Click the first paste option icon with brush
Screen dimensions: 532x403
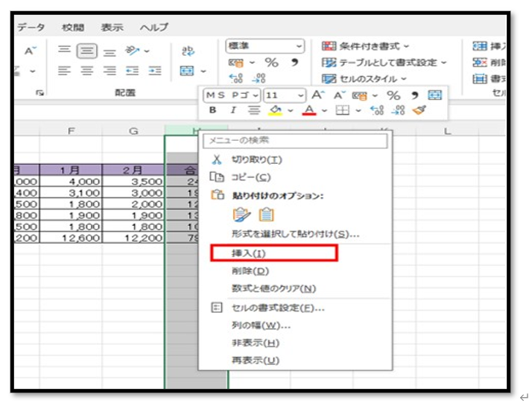241,215
